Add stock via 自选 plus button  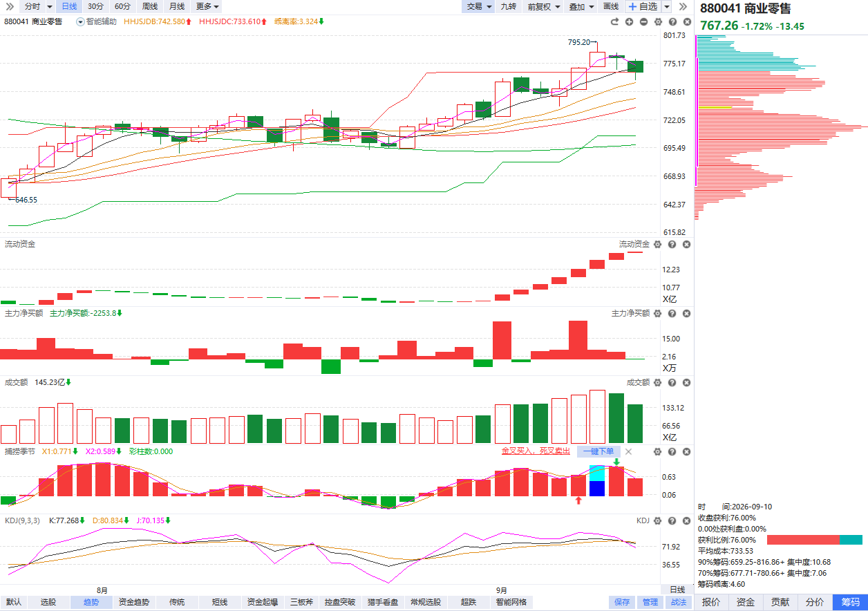click(x=643, y=6)
